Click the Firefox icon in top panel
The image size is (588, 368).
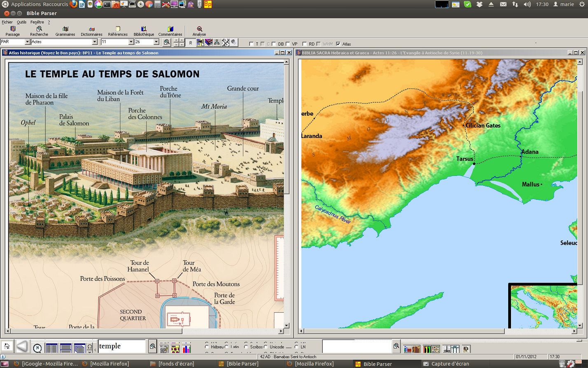pos(73,4)
